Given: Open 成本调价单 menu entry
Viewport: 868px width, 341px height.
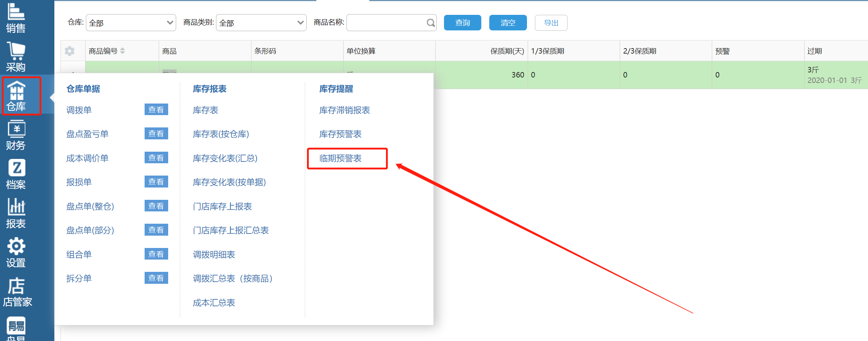Looking at the screenshot, I should click(x=87, y=158).
